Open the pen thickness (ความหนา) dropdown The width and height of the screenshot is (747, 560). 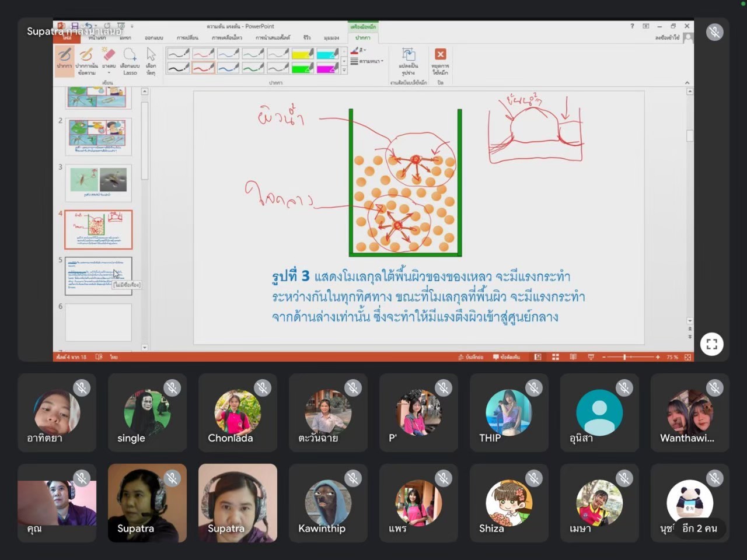[x=369, y=61]
